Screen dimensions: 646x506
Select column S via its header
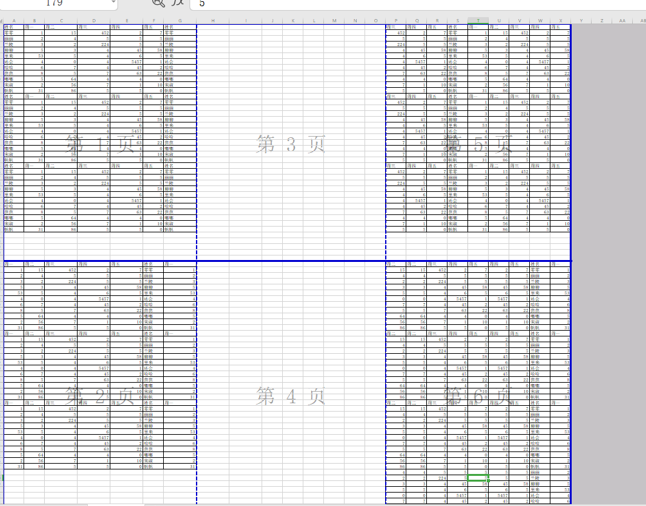(458, 21)
